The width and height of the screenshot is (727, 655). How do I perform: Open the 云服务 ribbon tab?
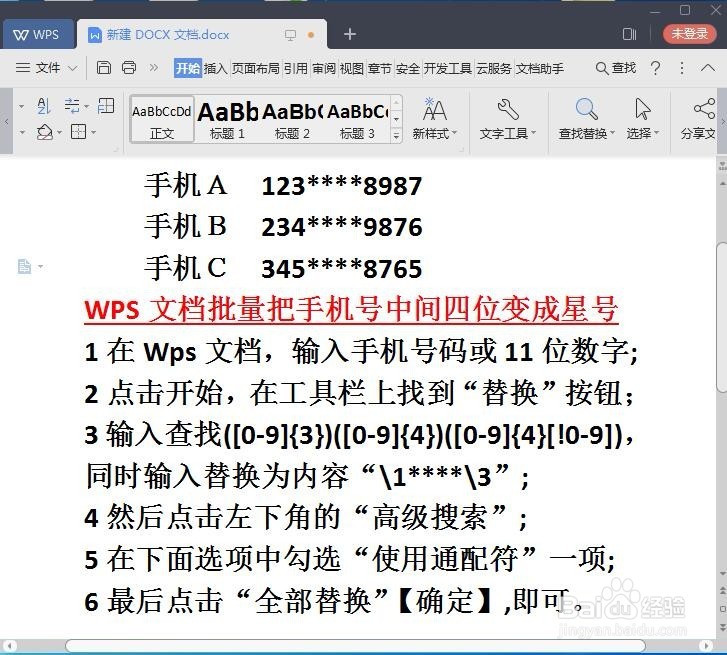(x=494, y=69)
